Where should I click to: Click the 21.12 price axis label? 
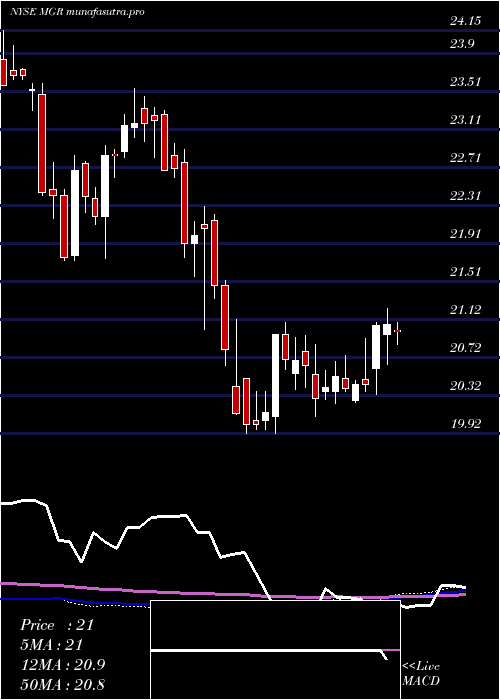coord(465,309)
